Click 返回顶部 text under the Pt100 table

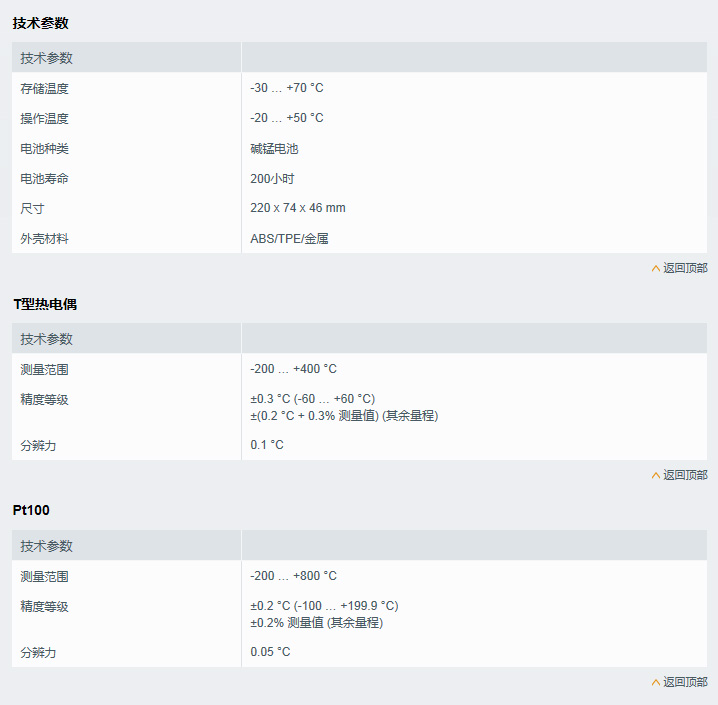pos(685,682)
